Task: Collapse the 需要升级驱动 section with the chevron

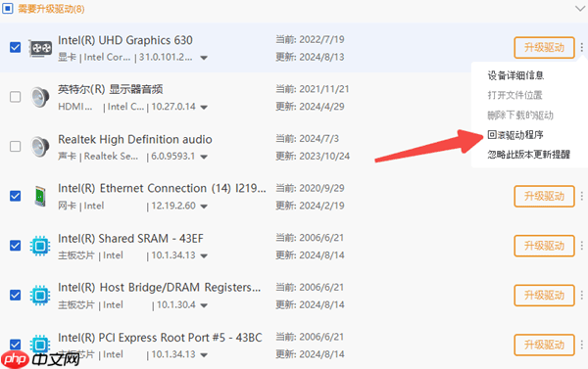Action: pos(580,9)
